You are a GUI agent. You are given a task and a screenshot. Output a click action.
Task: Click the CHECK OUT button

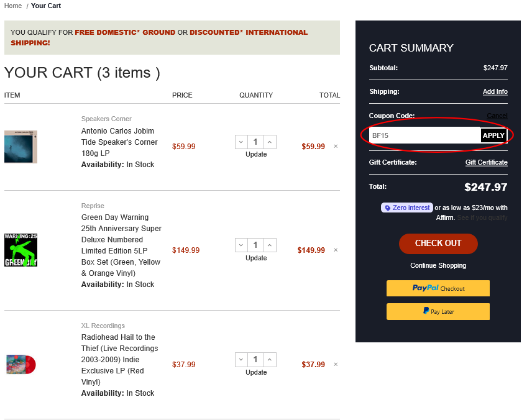(x=438, y=244)
